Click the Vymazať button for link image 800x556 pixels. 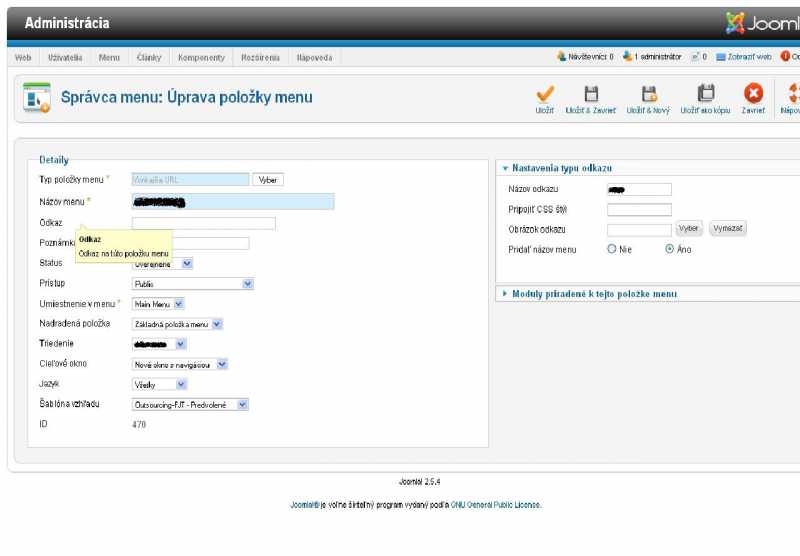coord(728,229)
